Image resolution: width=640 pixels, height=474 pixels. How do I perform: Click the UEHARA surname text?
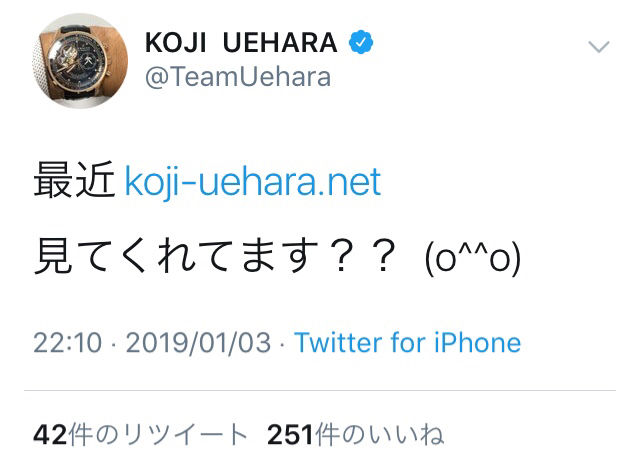click(x=283, y=44)
